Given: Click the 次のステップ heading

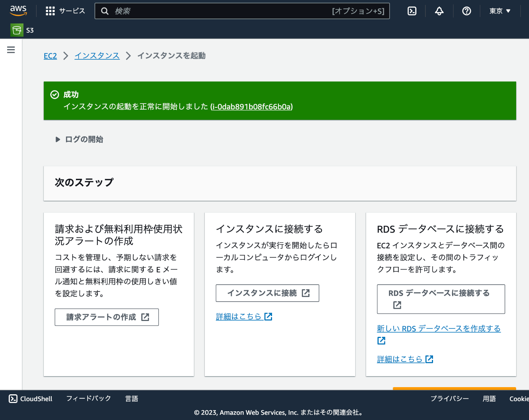Looking at the screenshot, I should coord(84,183).
